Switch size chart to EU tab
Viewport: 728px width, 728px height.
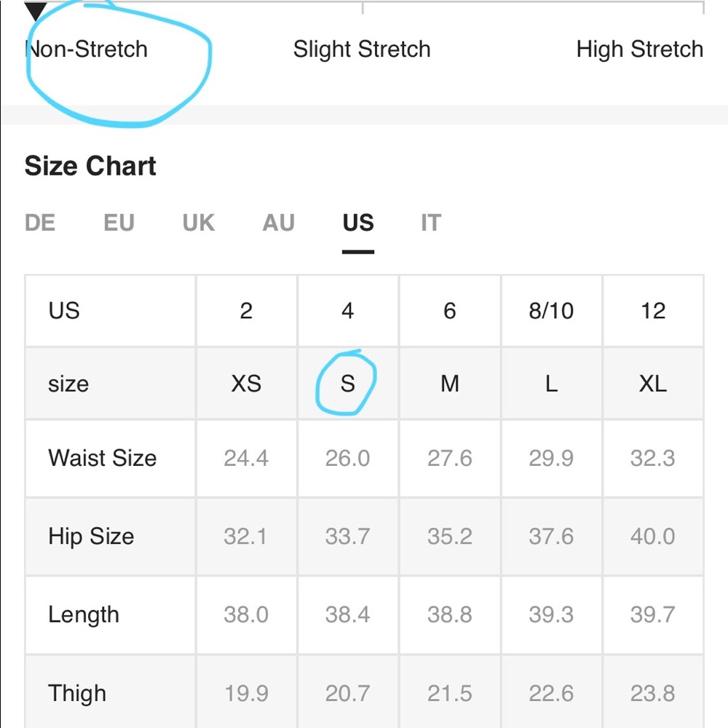(x=119, y=222)
